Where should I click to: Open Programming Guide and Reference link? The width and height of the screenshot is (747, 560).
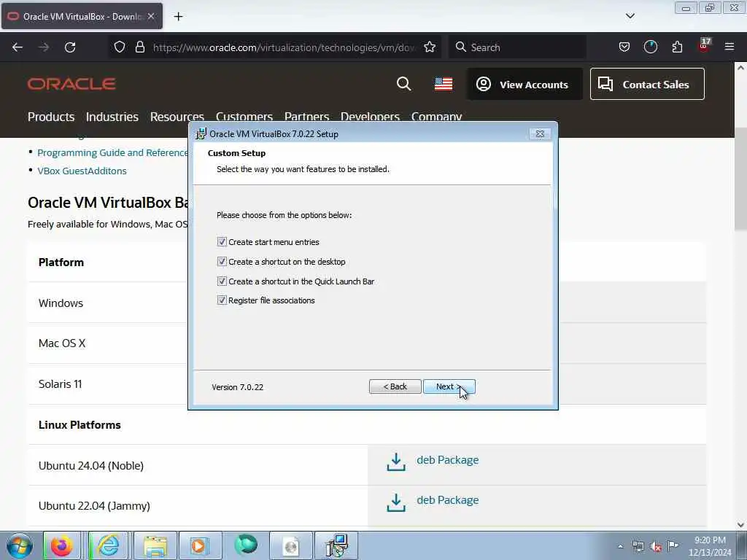tap(112, 153)
